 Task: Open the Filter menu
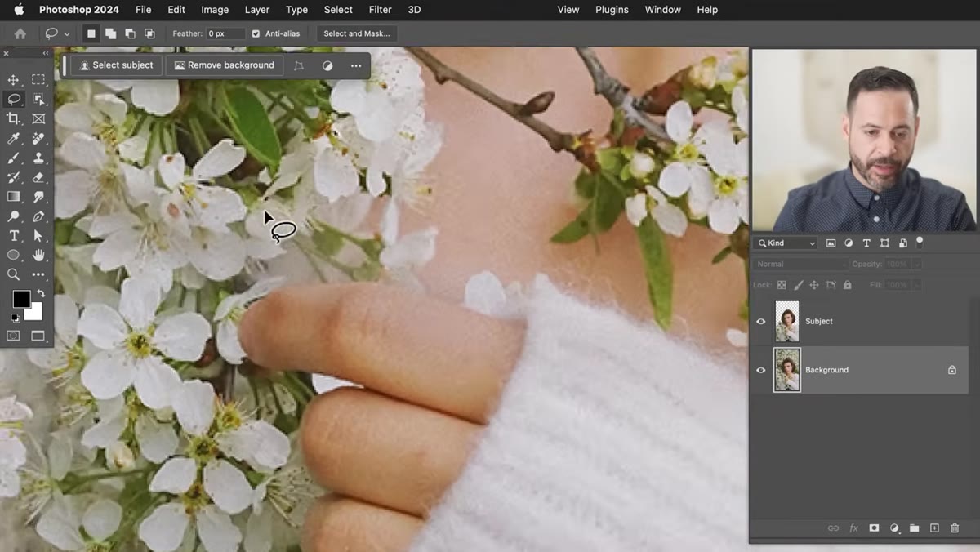click(380, 10)
